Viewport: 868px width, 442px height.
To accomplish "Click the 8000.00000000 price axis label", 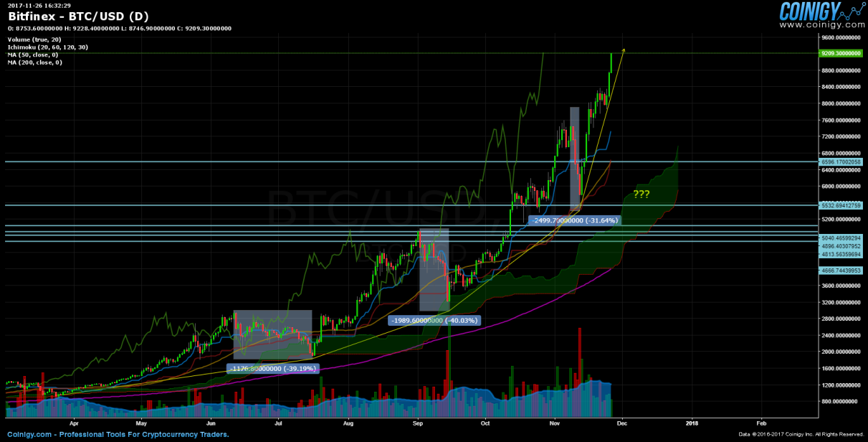I will coord(841,103).
